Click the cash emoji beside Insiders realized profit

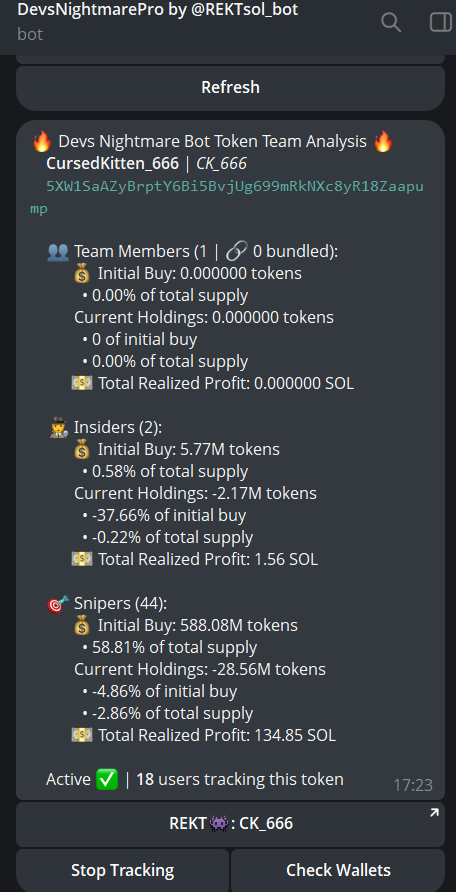click(x=82, y=560)
